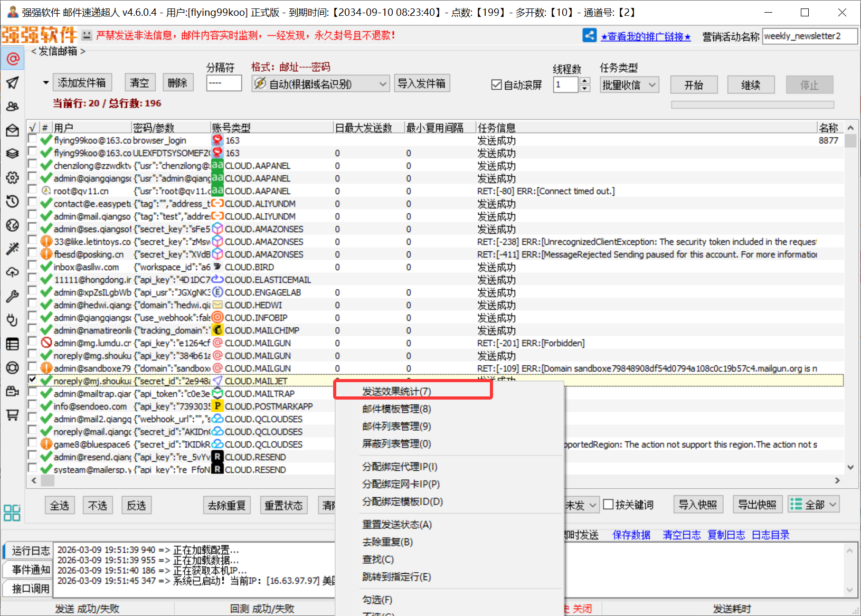Enable the 按关键词 checkbox
861x616 pixels.
[608, 505]
